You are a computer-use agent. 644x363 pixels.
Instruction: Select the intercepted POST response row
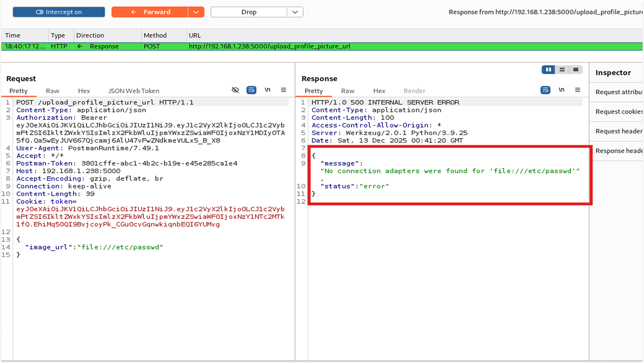tap(234, 46)
